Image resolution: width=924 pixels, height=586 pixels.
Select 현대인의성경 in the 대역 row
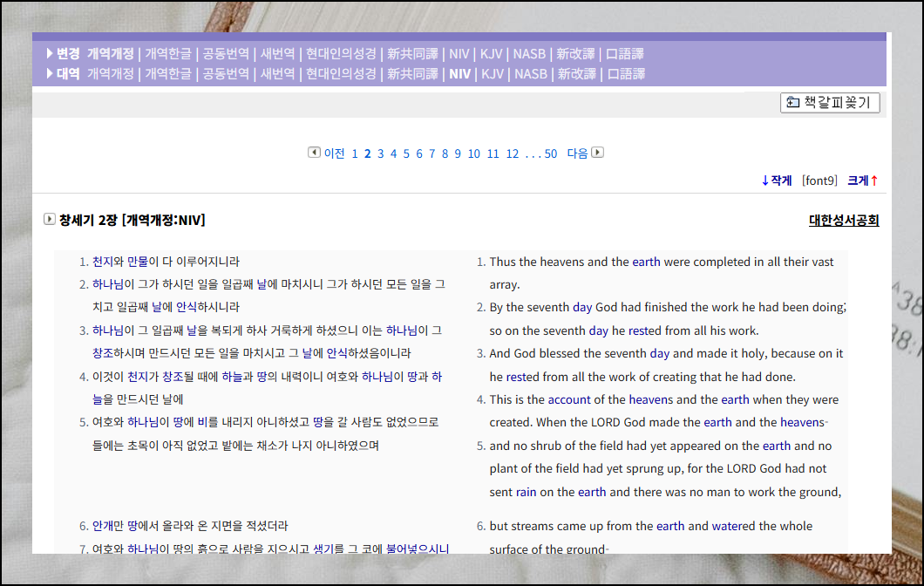point(341,74)
